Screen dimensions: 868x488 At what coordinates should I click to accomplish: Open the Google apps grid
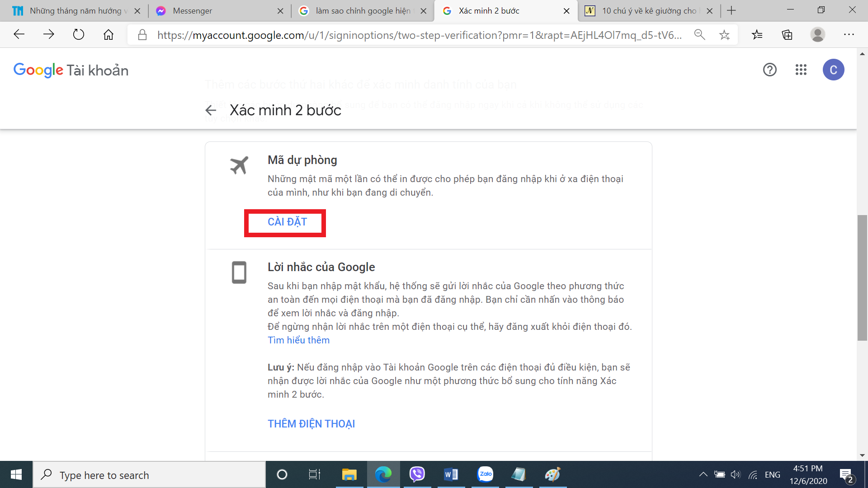[801, 70]
